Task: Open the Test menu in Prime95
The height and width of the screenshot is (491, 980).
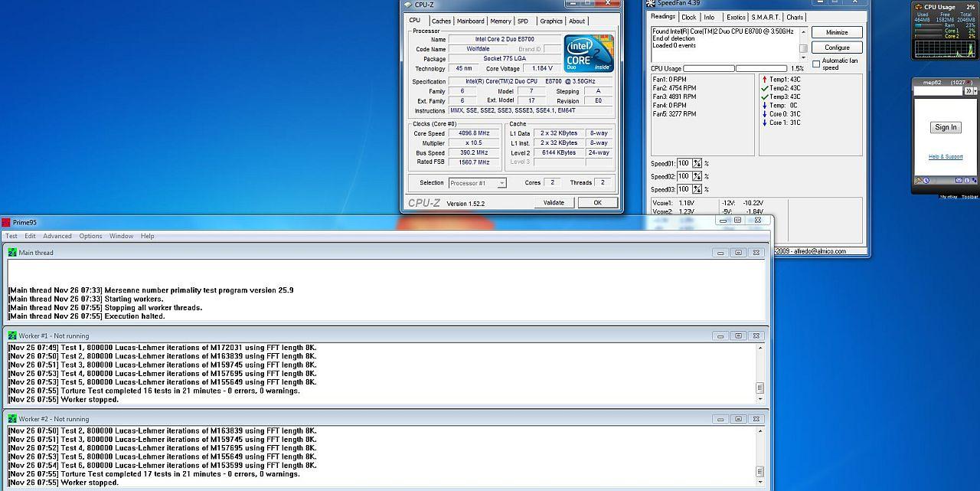Action: (x=11, y=236)
